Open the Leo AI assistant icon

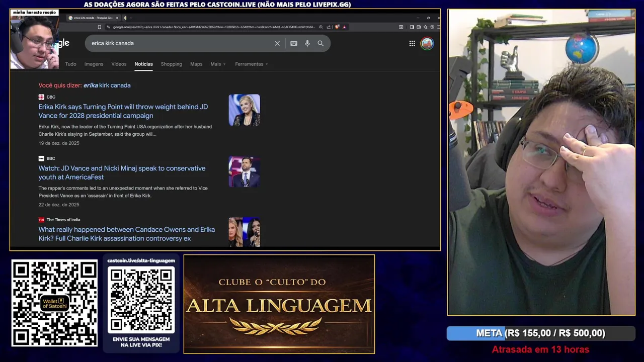[x=425, y=27]
